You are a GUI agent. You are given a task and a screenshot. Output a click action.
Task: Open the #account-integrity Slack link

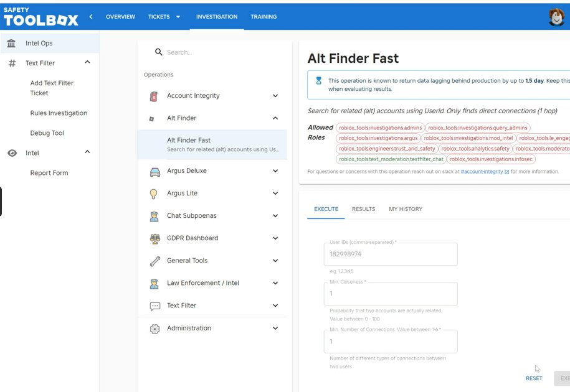(x=482, y=172)
